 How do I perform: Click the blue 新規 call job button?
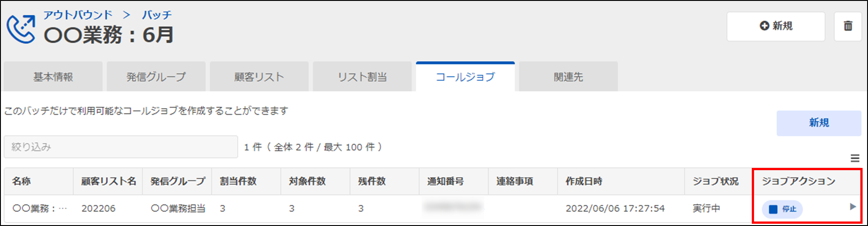[818, 123]
